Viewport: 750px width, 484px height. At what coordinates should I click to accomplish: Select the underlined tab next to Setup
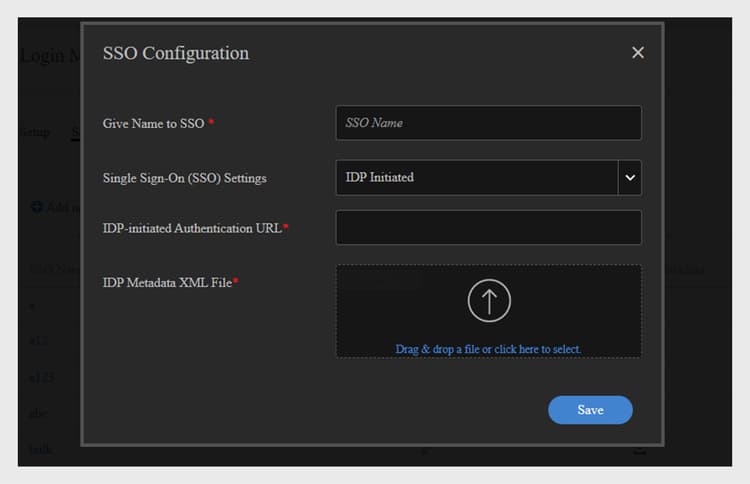(75, 132)
